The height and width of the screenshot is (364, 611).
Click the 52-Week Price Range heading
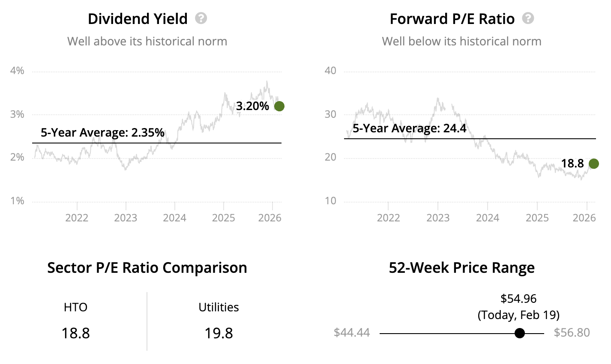click(x=461, y=268)
